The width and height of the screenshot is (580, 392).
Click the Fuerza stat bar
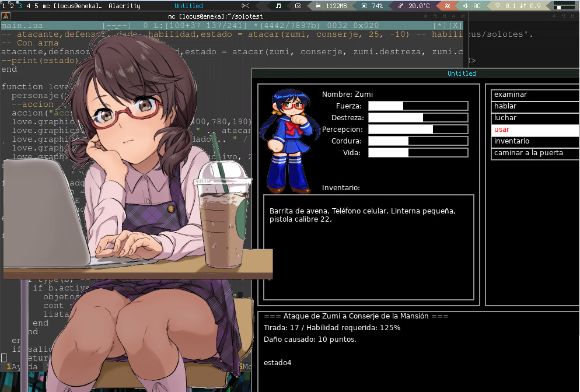pos(418,106)
